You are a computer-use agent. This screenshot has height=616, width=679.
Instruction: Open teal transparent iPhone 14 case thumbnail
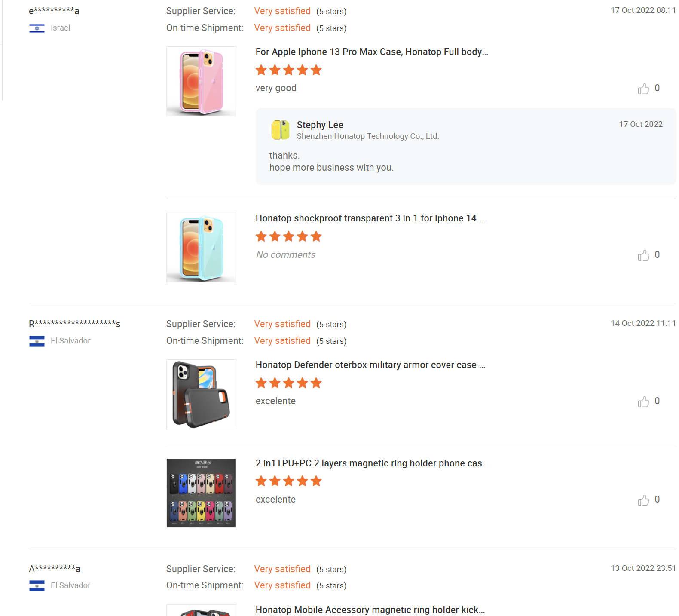click(x=201, y=248)
